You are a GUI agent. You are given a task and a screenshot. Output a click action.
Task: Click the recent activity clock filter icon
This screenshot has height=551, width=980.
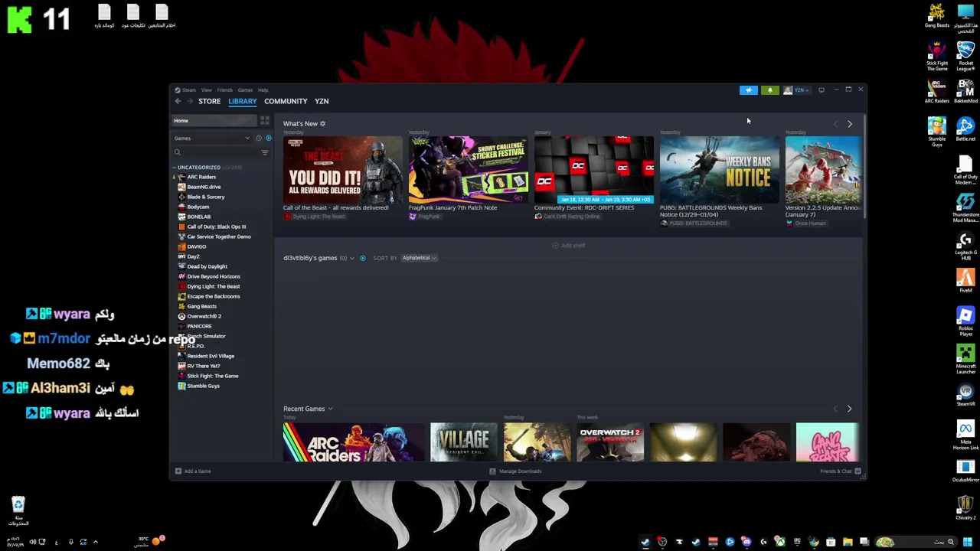tap(259, 139)
